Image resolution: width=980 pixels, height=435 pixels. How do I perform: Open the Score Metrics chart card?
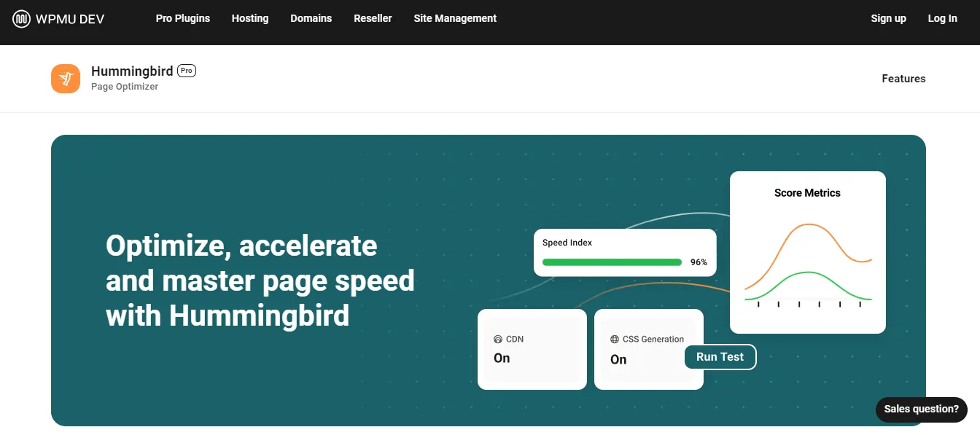(807, 251)
